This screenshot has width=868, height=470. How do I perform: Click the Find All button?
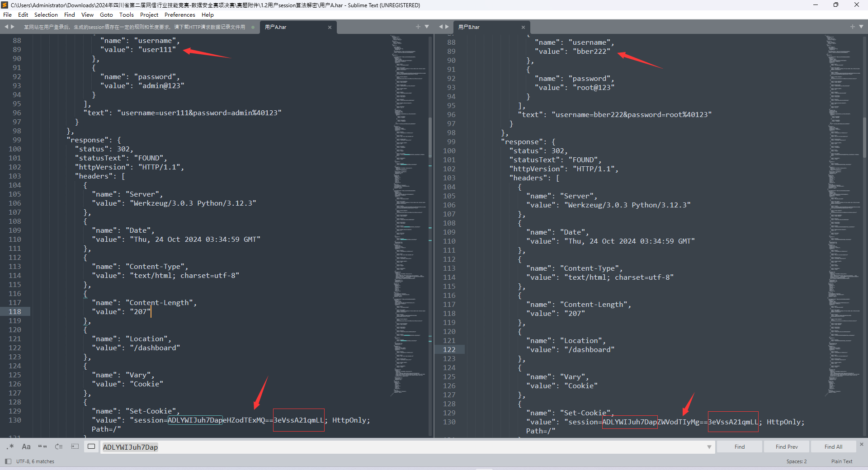point(833,447)
